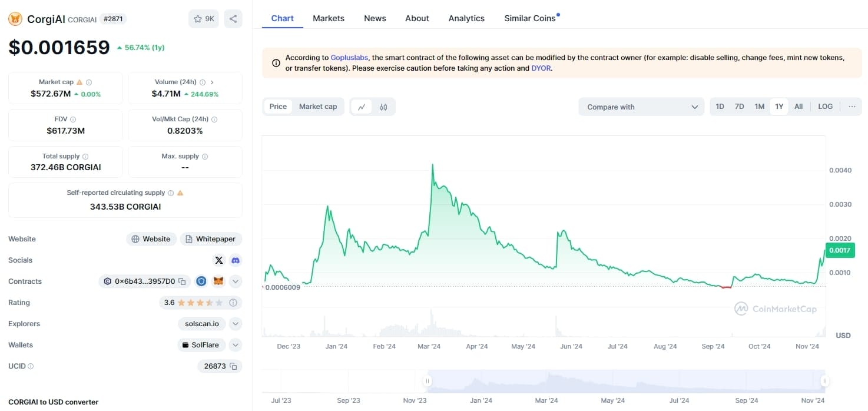Expand more explorers chevron
868x411 pixels.
(236, 324)
